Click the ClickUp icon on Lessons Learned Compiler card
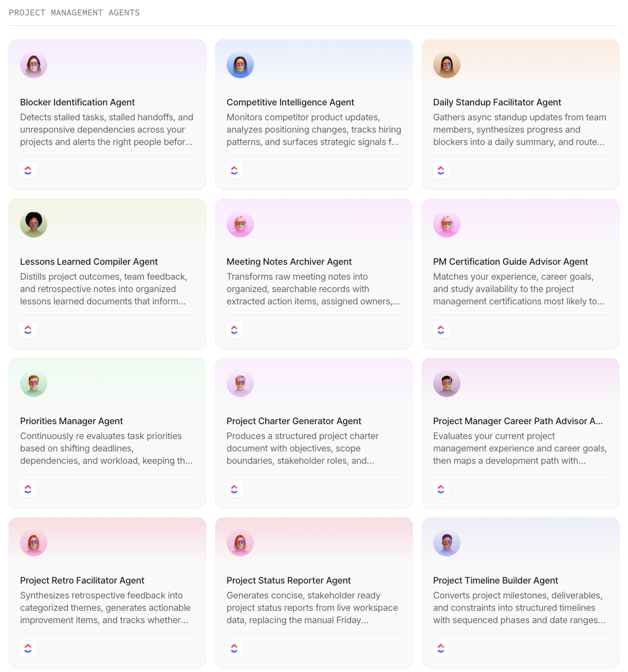Image resolution: width=628 pixels, height=672 pixels. [x=28, y=330]
